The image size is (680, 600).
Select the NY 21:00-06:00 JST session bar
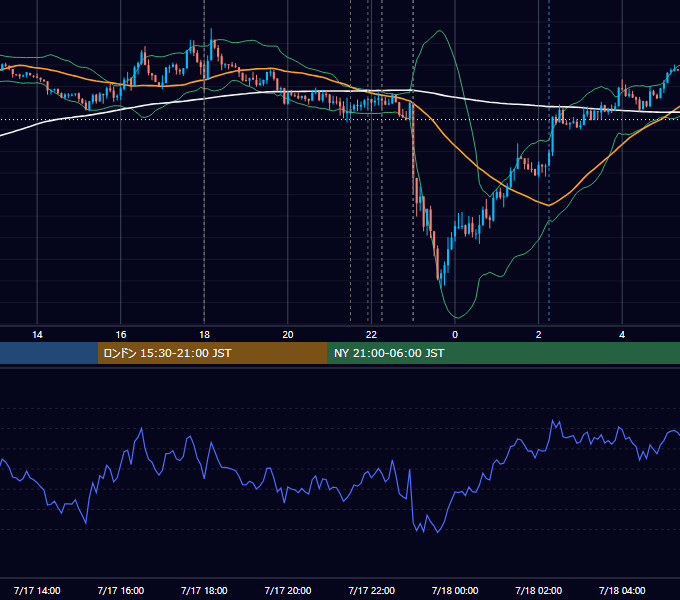pyautogui.click(x=503, y=353)
